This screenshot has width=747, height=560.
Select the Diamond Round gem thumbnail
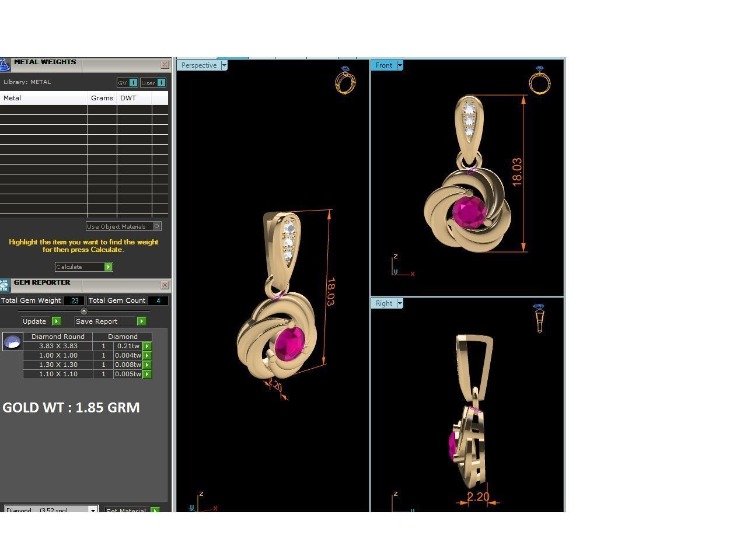click(x=12, y=342)
